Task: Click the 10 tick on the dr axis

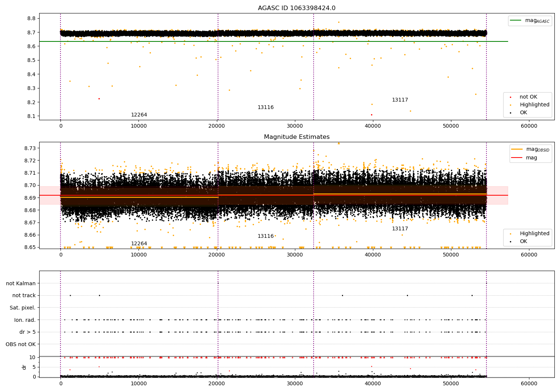Action: click(x=32, y=358)
